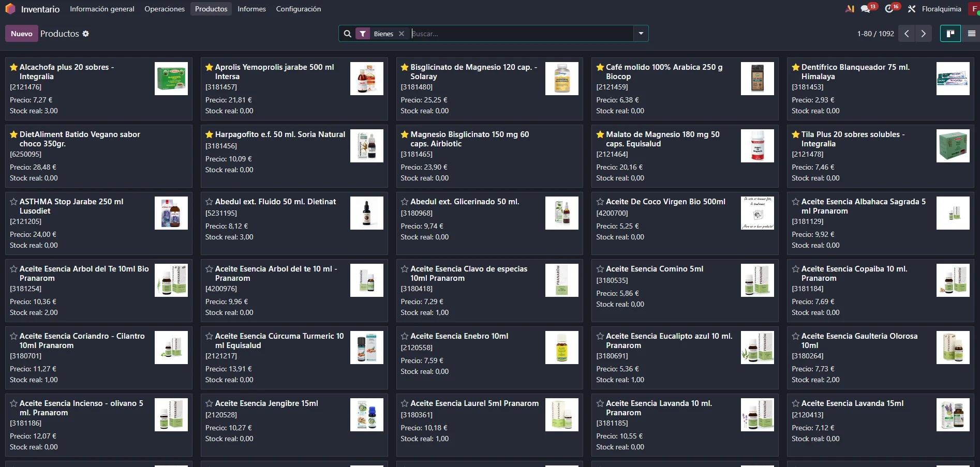Open Aceite Esencia Copaiba 10 ml. card
The image size is (980, 467).
click(880, 291)
